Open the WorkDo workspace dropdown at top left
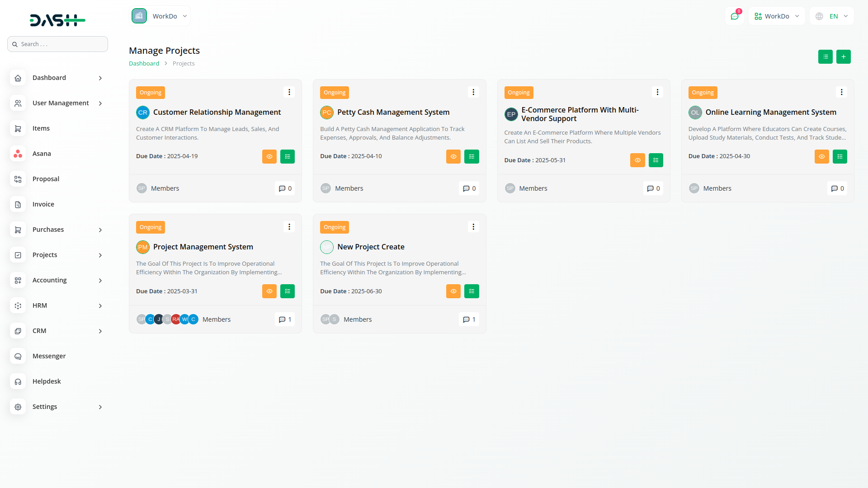Viewport: 868px width, 488px height. [x=160, y=16]
